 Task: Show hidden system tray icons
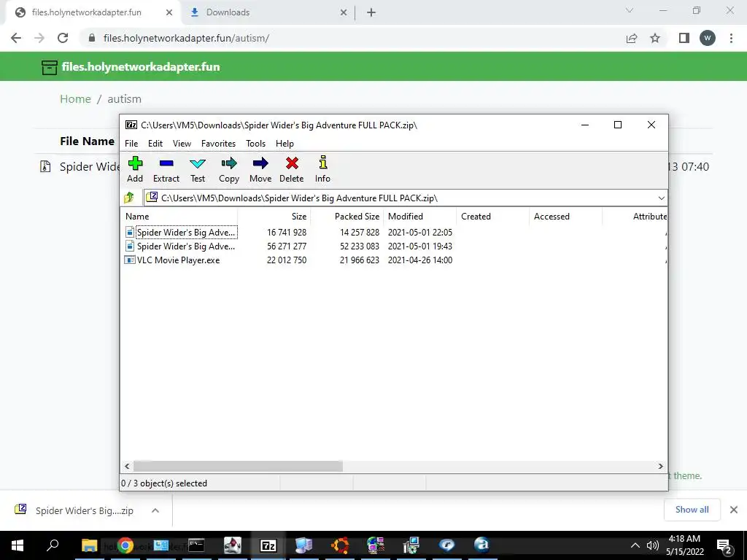(x=635, y=545)
